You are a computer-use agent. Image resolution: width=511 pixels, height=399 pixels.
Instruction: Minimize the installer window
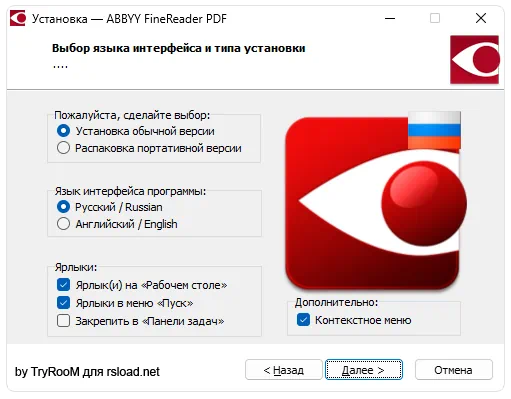390,18
